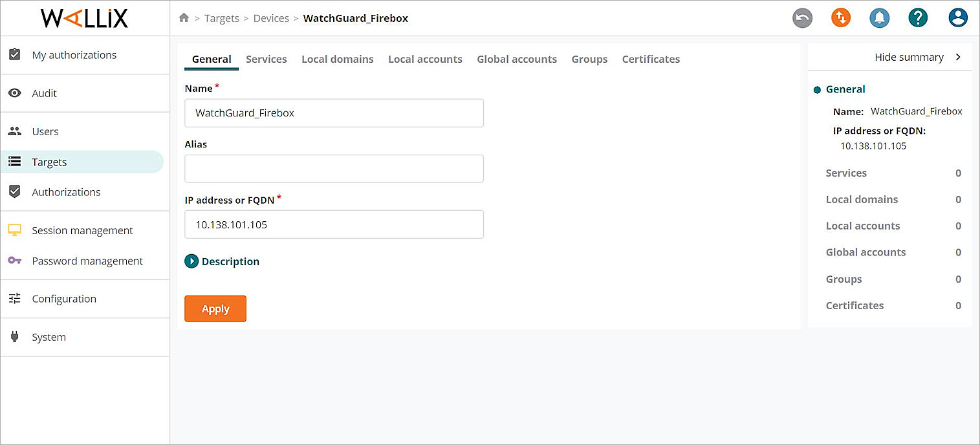
Task: Click the My authorizations checkmark icon
Action: click(15, 54)
